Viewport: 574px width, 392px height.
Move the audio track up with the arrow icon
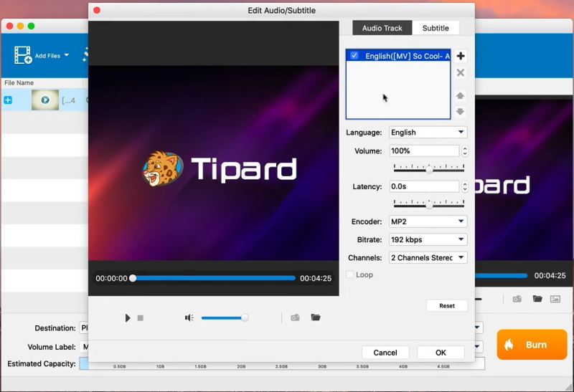click(x=460, y=96)
